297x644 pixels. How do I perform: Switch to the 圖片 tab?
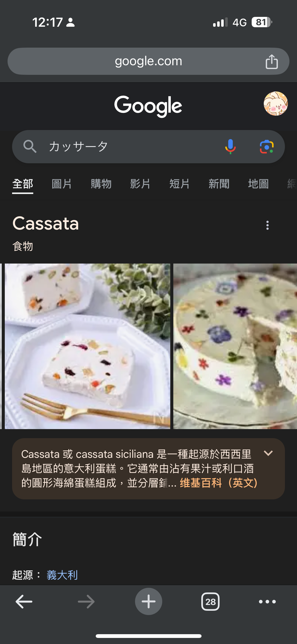coord(62,184)
